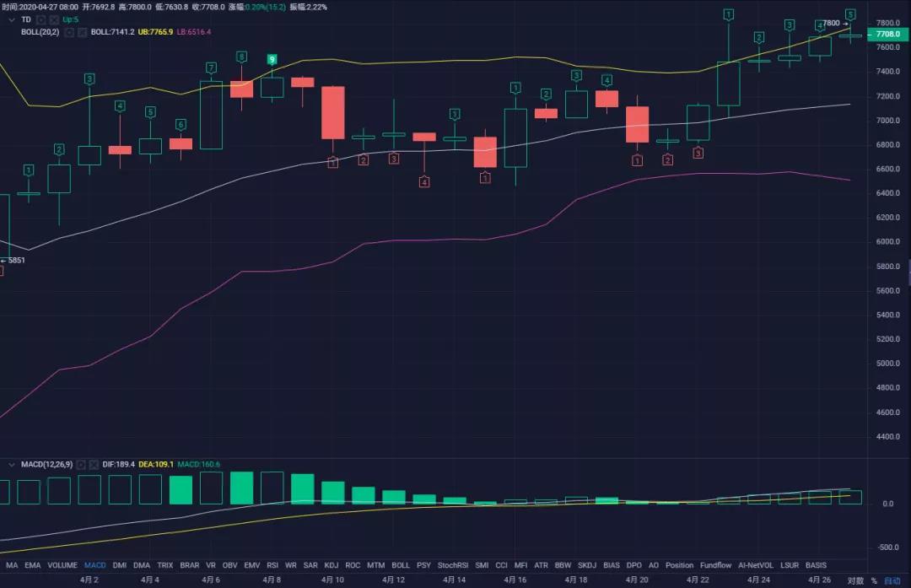Click the 7708.0 current price tag
Screen dimensions: 911x588
887,35
